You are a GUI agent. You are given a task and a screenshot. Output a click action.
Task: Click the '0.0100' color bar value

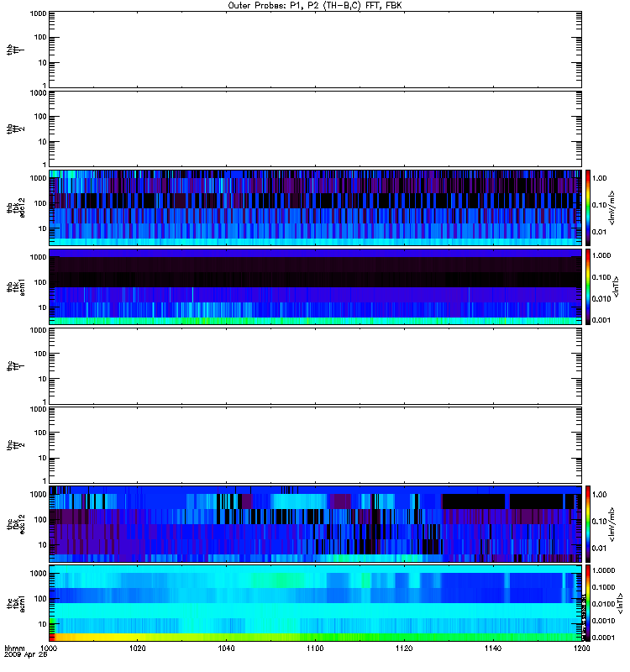(603, 604)
